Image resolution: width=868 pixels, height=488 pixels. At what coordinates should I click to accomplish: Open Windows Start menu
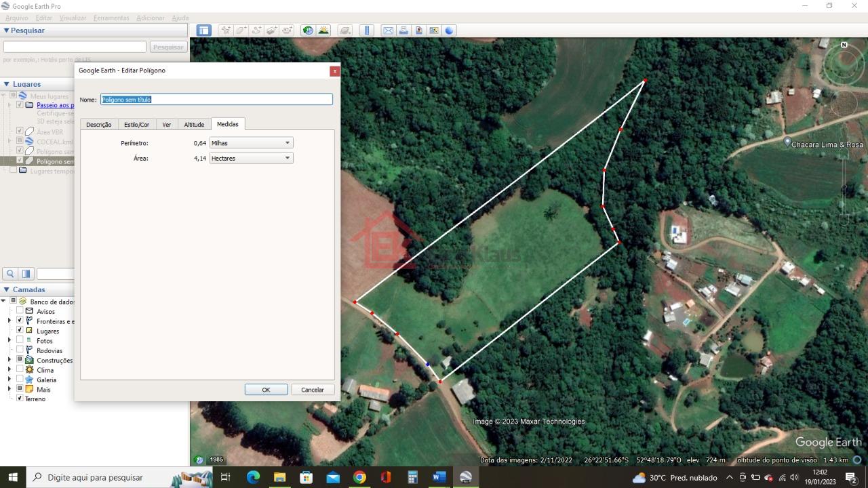coord(13,477)
